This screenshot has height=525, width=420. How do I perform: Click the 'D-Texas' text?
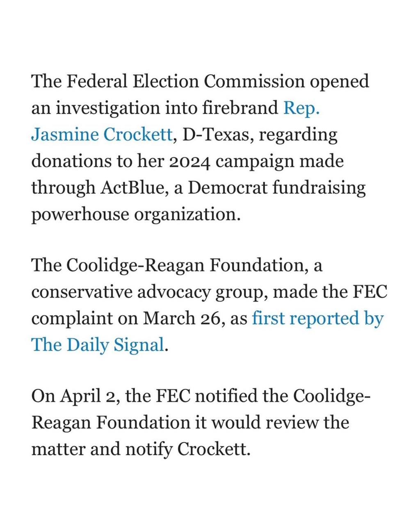(212, 135)
